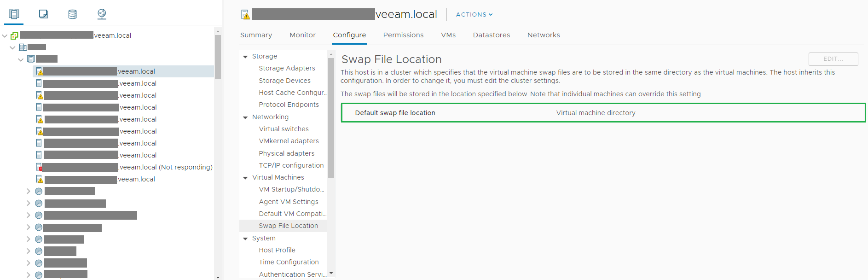Collapse the System configuration section
This screenshot has height=280, width=868.
click(x=245, y=239)
